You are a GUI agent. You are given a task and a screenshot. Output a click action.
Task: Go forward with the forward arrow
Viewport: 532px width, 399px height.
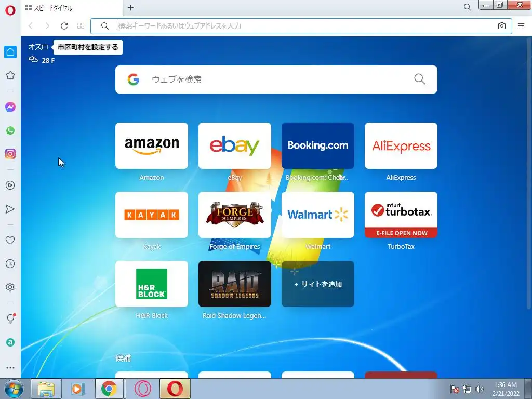click(x=47, y=26)
